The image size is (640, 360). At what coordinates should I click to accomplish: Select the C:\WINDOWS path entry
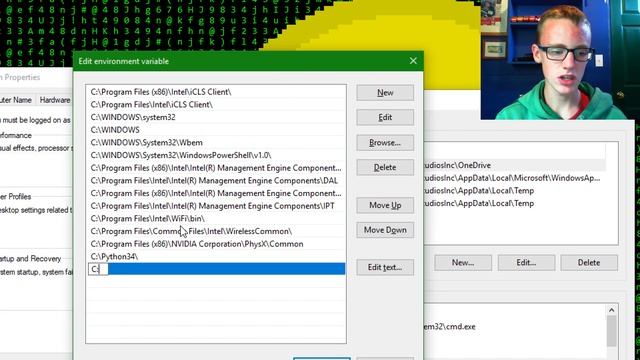[216, 130]
